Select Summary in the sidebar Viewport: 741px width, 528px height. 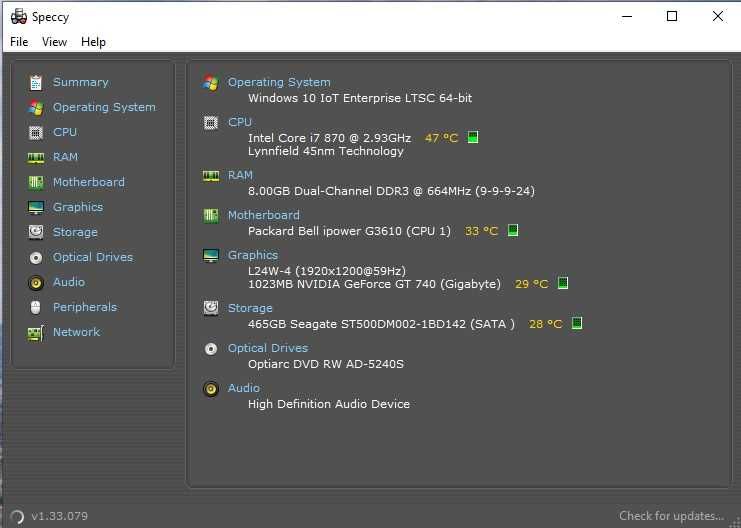tap(81, 82)
